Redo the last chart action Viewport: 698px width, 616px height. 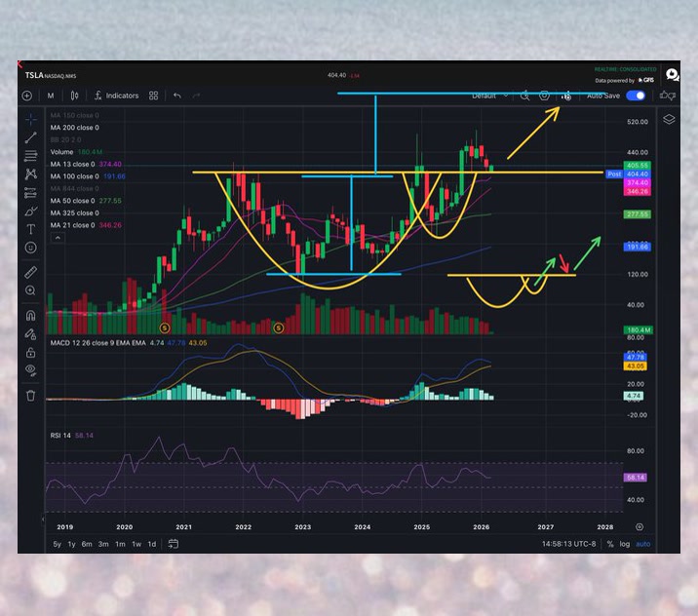click(x=196, y=96)
